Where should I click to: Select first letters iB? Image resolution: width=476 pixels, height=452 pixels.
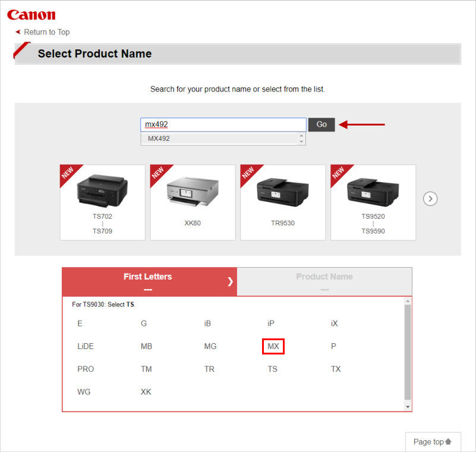207,324
